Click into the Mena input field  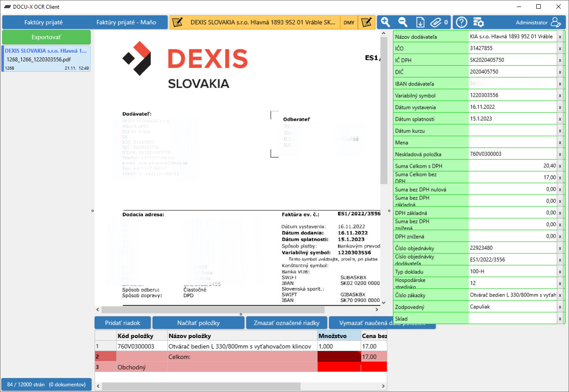click(x=512, y=142)
